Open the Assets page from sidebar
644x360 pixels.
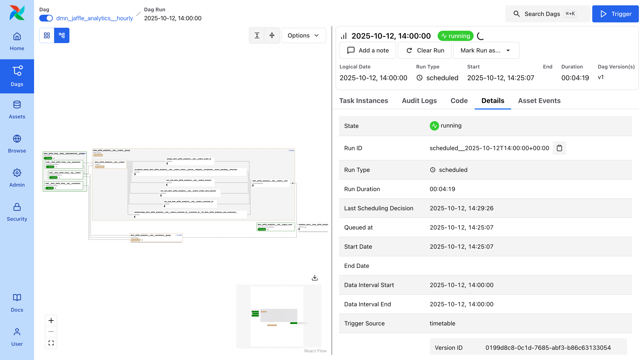pos(17,110)
